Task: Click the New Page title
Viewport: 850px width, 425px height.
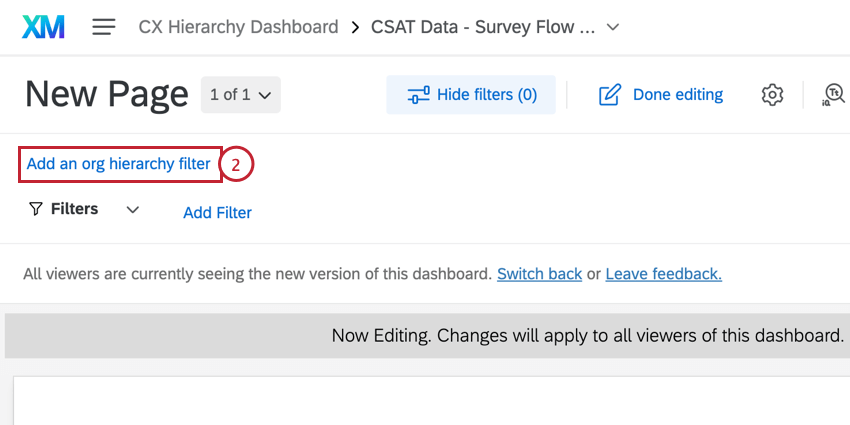Action: point(106,95)
